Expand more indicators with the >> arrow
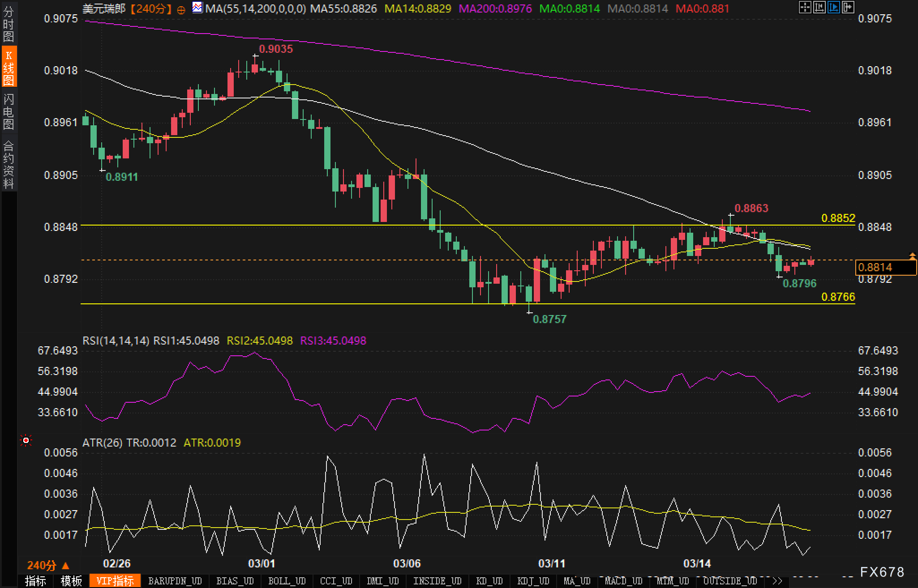The width and height of the screenshot is (918, 588). click(x=777, y=581)
